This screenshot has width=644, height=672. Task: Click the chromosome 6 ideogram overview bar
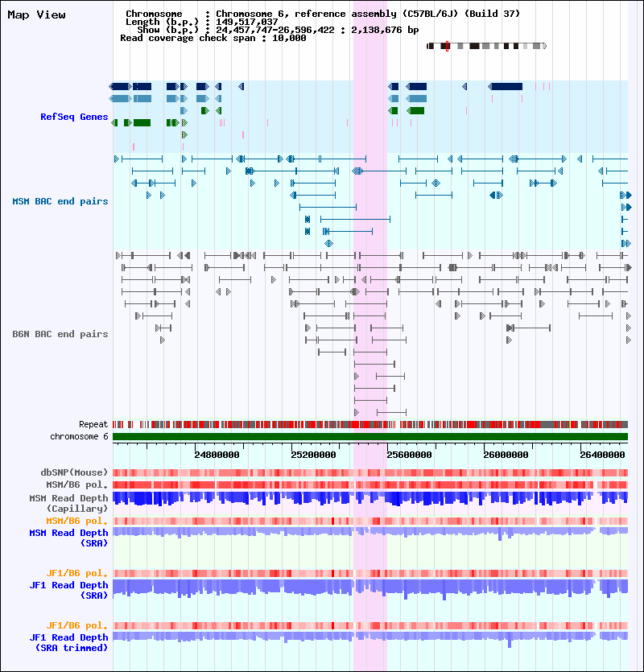[487, 46]
